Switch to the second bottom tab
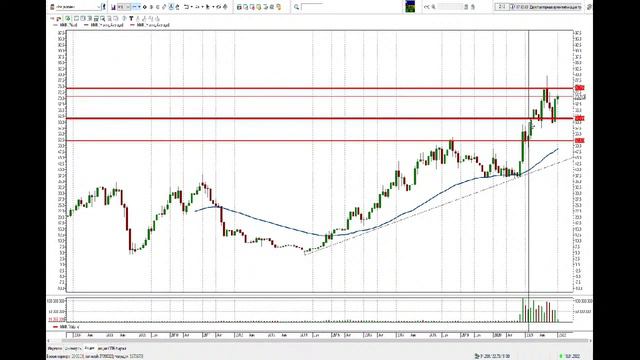This screenshot has height=360, width=640. coord(73,349)
